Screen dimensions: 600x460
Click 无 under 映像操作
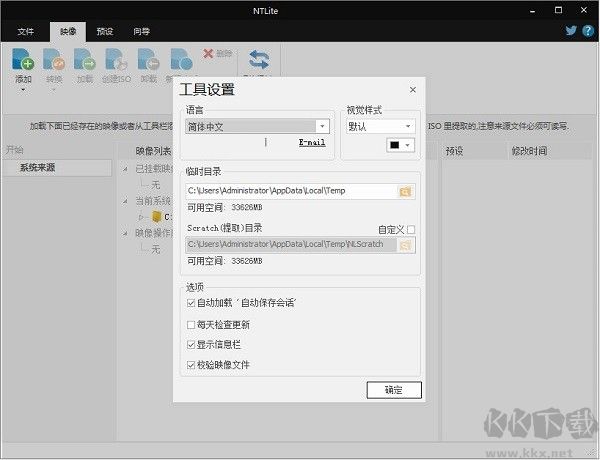(x=155, y=250)
